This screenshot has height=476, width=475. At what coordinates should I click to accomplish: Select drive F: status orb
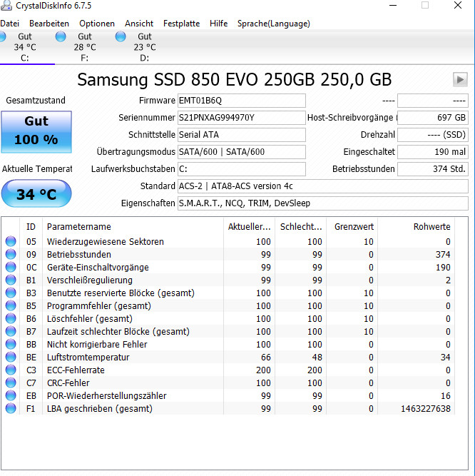click(x=61, y=36)
